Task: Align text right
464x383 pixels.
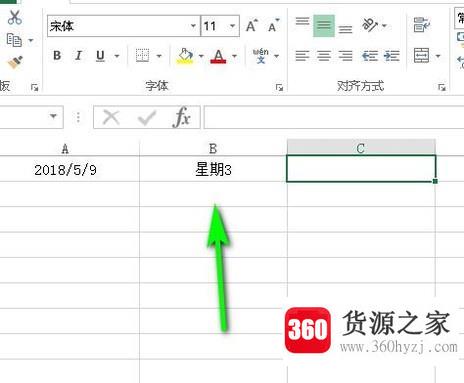Action: coord(345,56)
